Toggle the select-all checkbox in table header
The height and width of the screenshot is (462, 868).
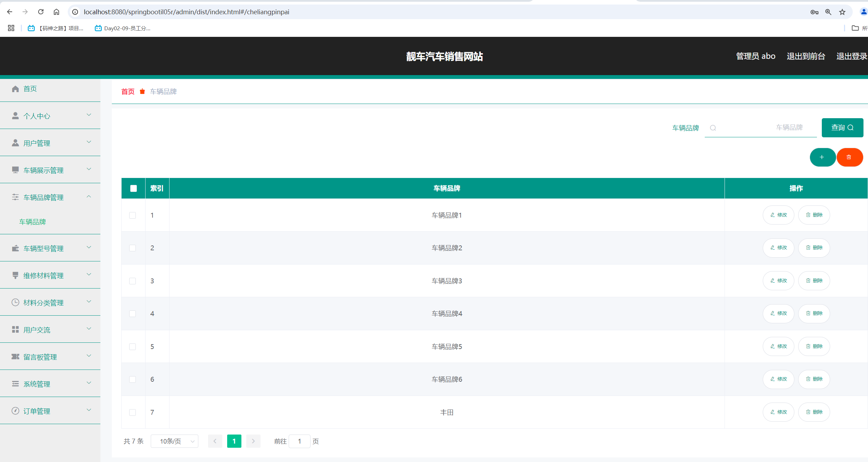point(133,188)
